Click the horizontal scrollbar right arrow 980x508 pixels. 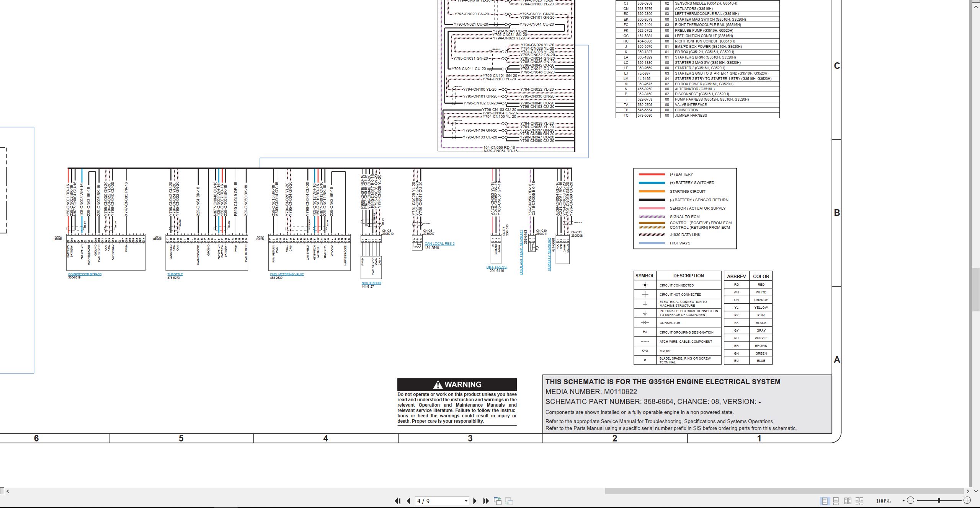968,491
